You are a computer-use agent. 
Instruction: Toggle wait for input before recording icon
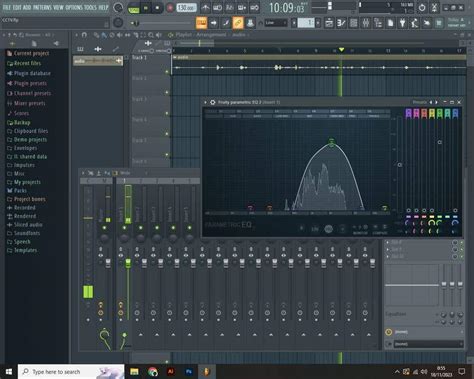(x=218, y=7)
